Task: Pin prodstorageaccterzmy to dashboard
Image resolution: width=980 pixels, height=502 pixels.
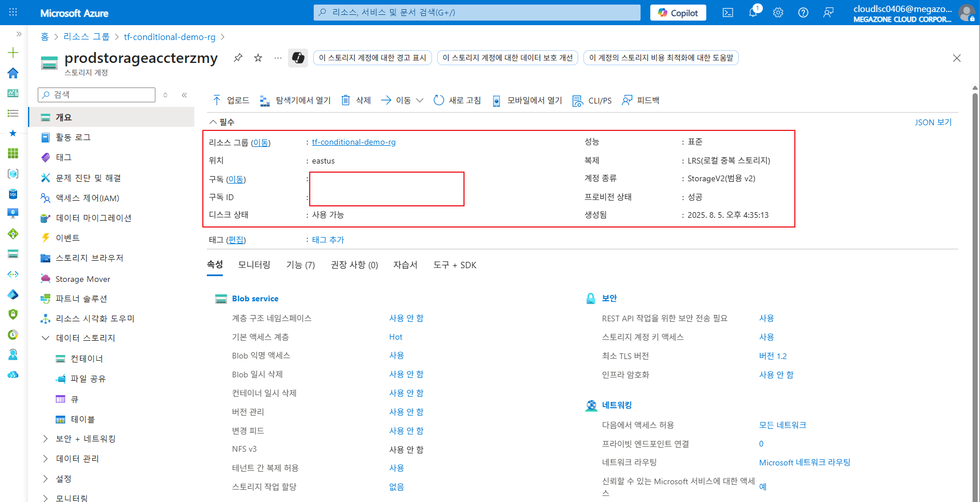Action: coord(238,58)
